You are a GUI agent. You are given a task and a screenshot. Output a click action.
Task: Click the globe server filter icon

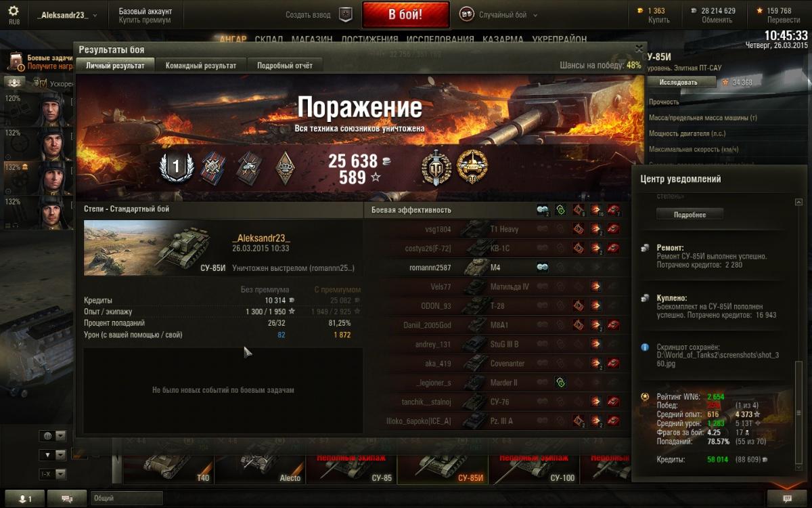[47, 436]
